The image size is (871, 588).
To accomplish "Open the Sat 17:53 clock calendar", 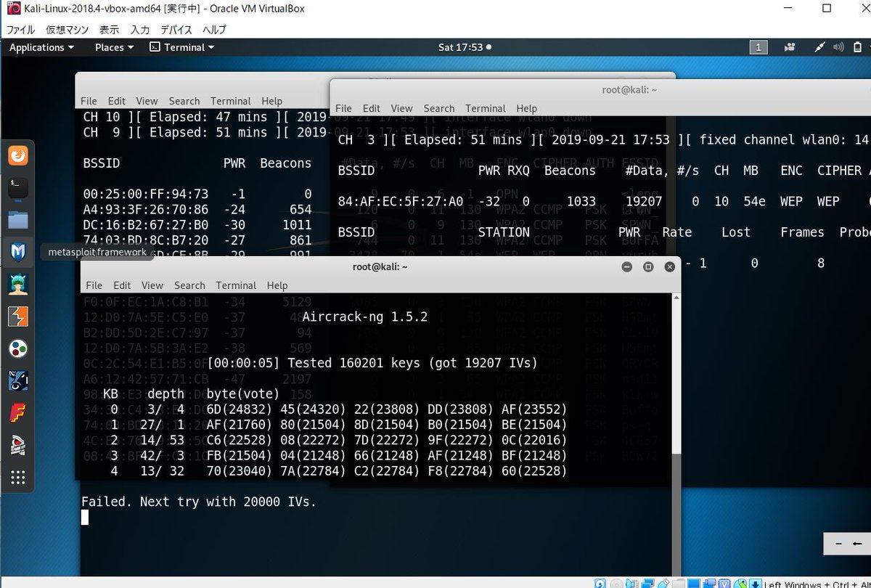I will click(465, 47).
